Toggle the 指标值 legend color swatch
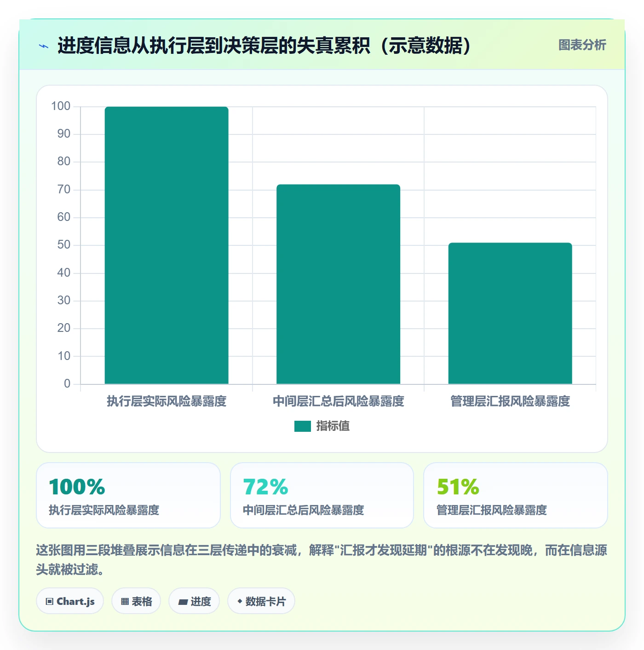 (302, 426)
